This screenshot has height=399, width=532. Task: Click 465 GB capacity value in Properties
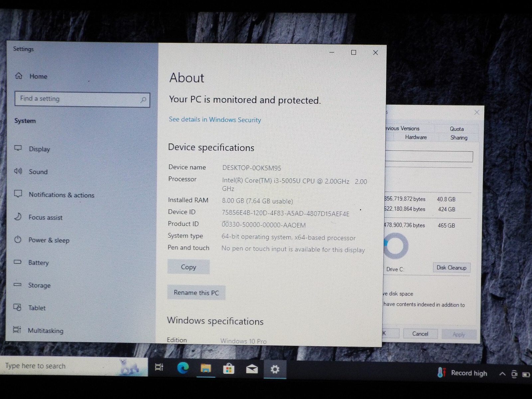tap(447, 225)
